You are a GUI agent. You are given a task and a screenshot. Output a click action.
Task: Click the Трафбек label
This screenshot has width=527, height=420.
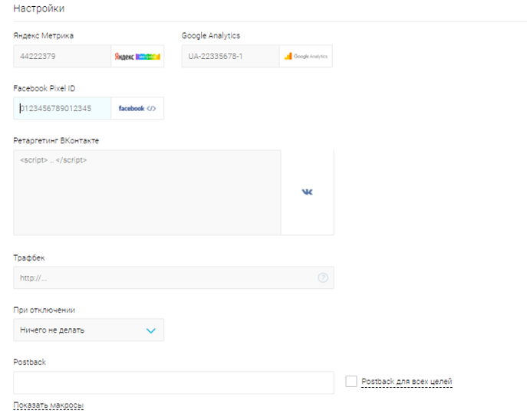pos(29,258)
